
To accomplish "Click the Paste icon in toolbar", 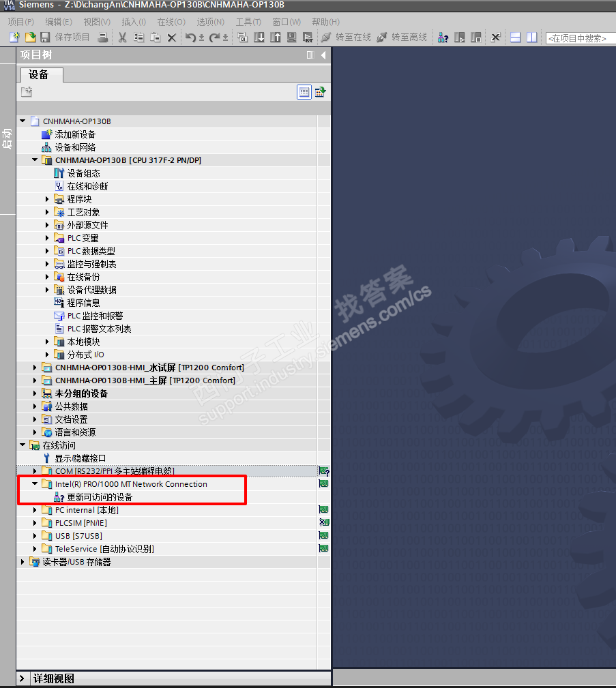I will tap(156, 38).
